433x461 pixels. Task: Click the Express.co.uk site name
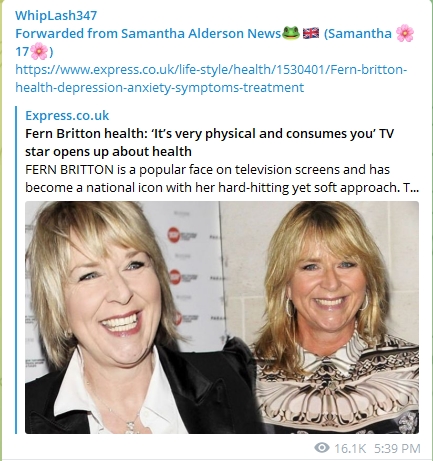(67, 115)
